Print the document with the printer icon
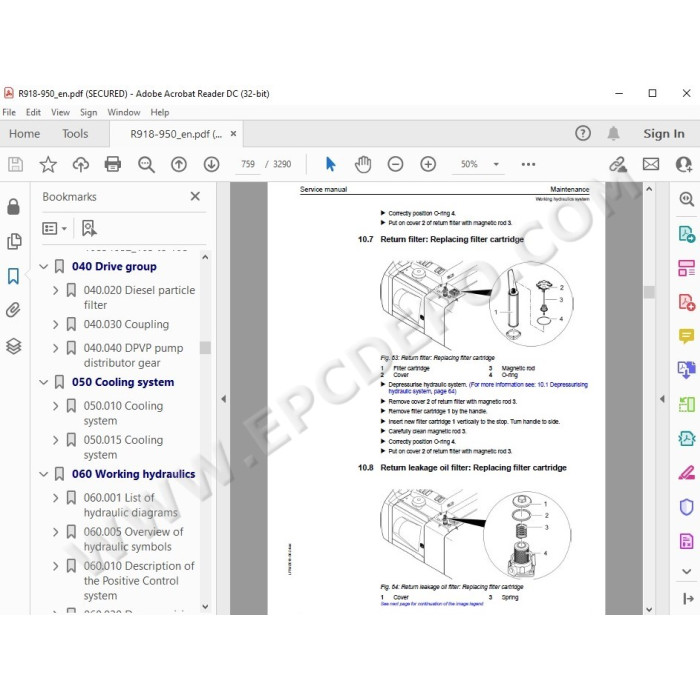Screen dimensions: 700x700 [x=113, y=164]
